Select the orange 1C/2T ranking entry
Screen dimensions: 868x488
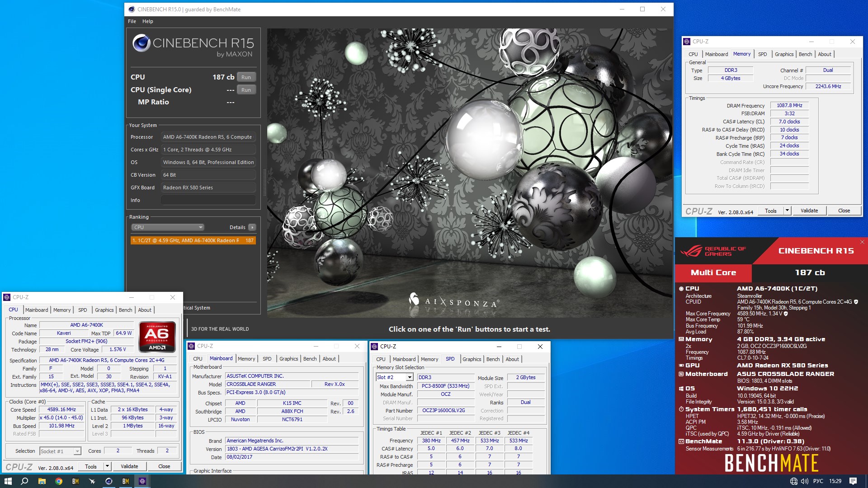[x=193, y=240]
